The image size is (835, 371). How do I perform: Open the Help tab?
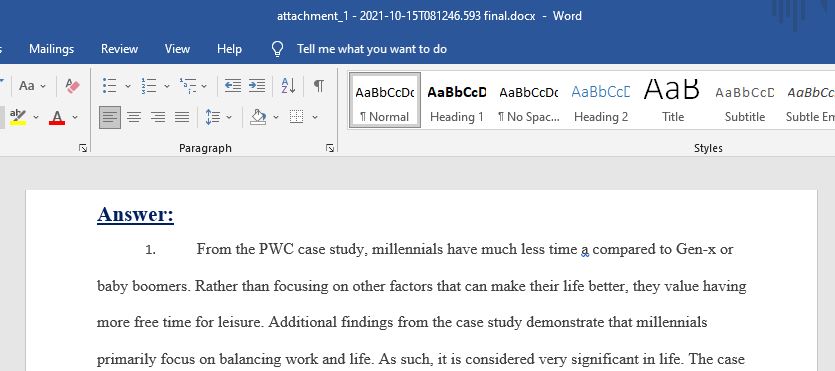point(230,49)
